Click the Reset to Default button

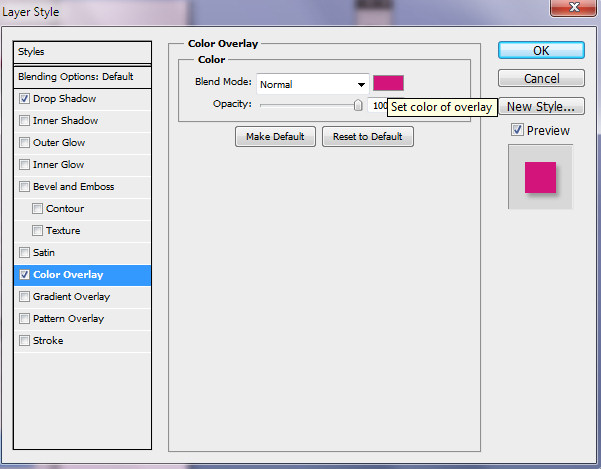(x=368, y=137)
